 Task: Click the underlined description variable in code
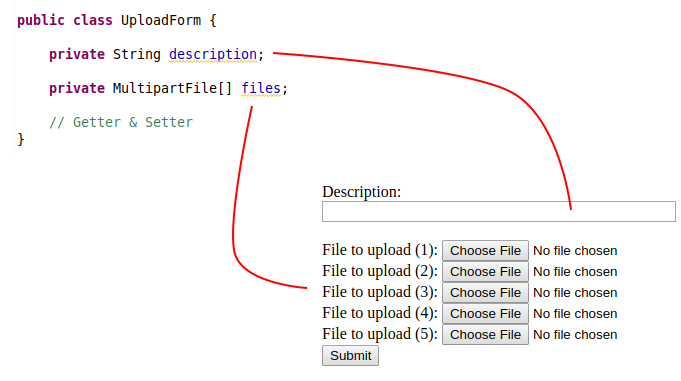tap(213, 54)
